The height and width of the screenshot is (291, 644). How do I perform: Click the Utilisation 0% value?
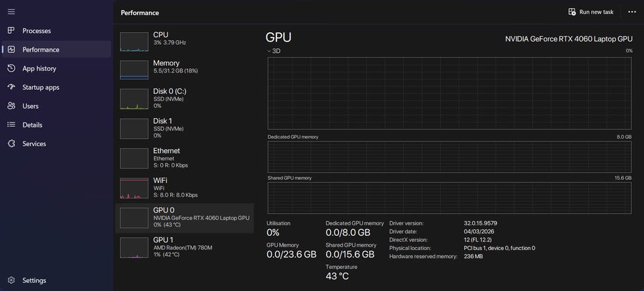coord(273,233)
